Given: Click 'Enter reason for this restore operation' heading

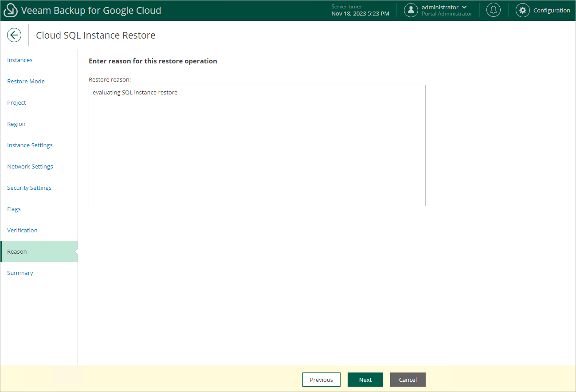Looking at the screenshot, I should pos(153,61).
